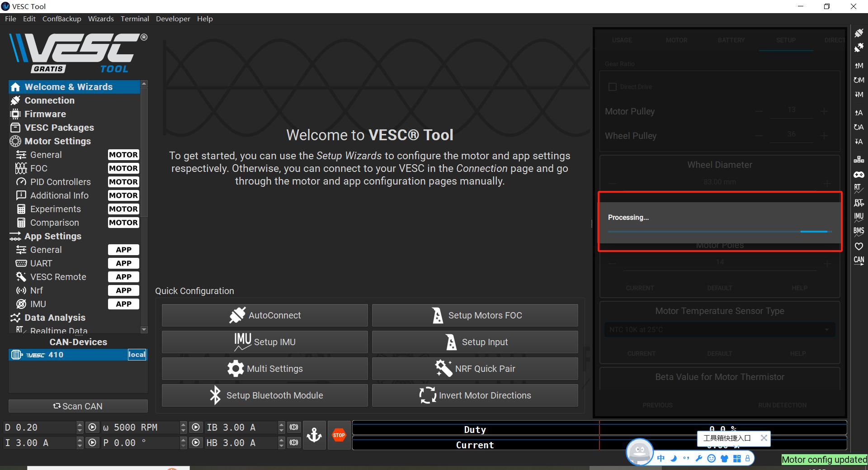Click the Setup IMU button

click(265, 342)
